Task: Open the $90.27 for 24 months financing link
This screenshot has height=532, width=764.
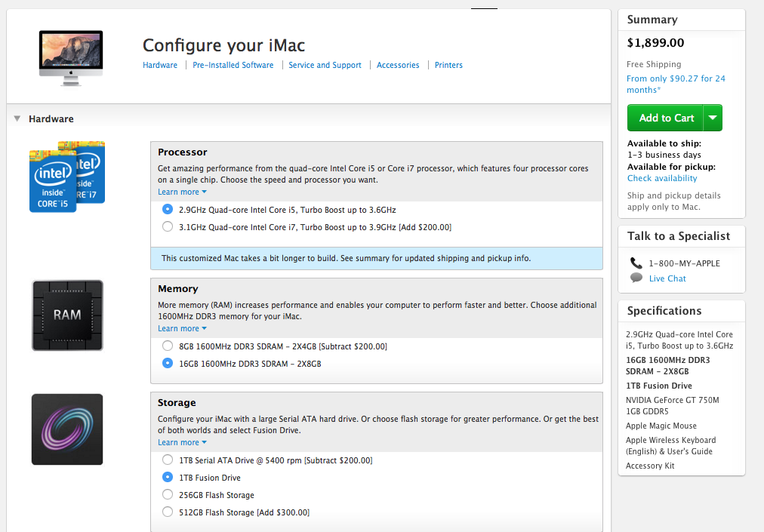Action: 676,85
